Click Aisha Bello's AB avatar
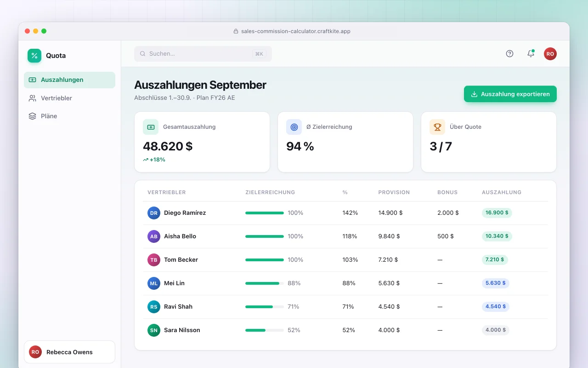This screenshot has height=368, width=588. [154, 236]
